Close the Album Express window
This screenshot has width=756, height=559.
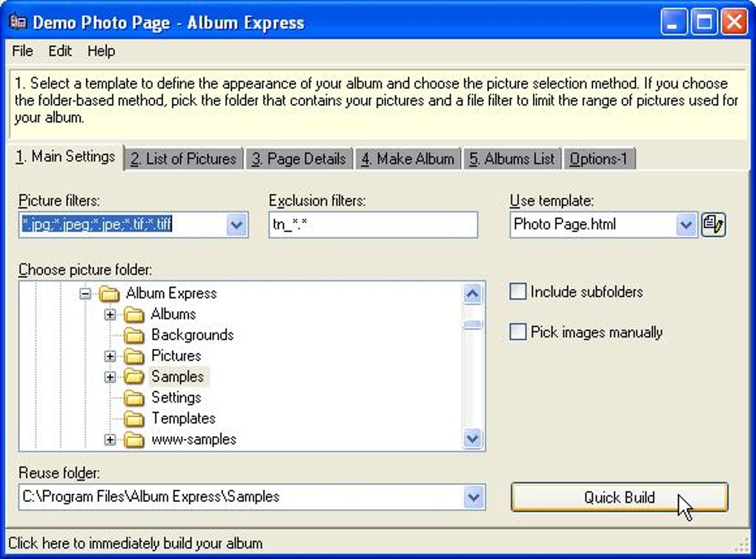coord(734,21)
